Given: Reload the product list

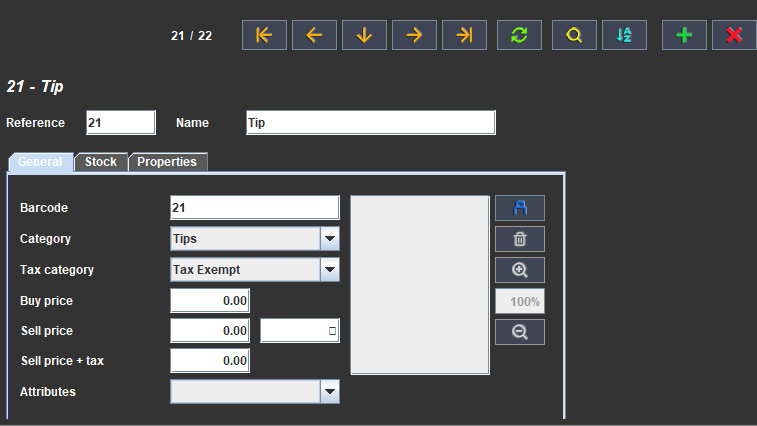Looking at the screenshot, I should 519,35.
